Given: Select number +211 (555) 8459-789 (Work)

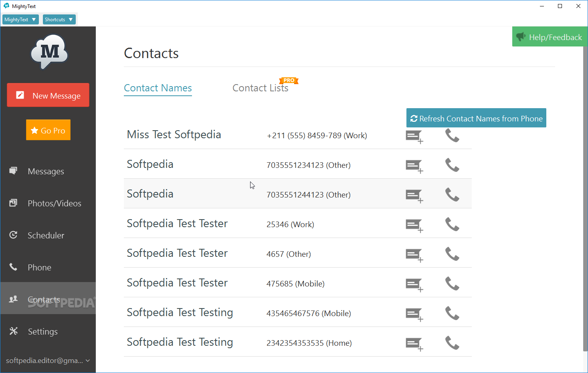Looking at the screenshot, I should 317,135.
